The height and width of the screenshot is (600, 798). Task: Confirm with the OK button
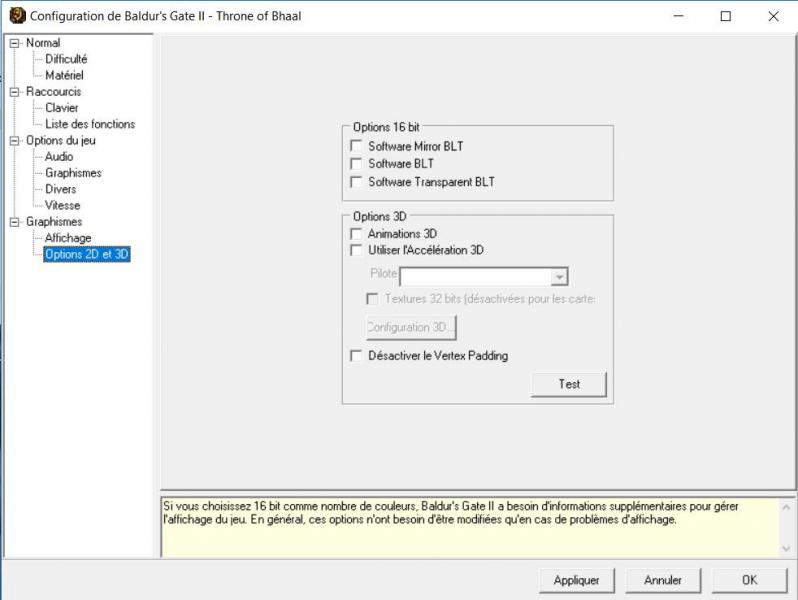coord(750,580)
